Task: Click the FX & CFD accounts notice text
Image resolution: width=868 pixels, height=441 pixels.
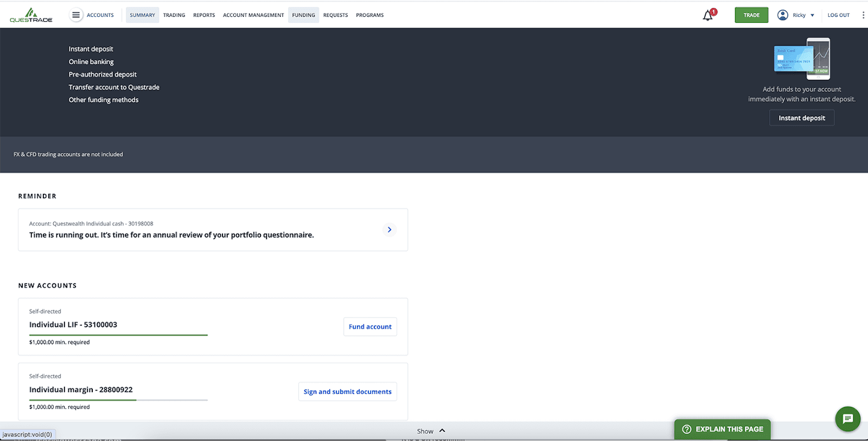Action: (68, 155)
